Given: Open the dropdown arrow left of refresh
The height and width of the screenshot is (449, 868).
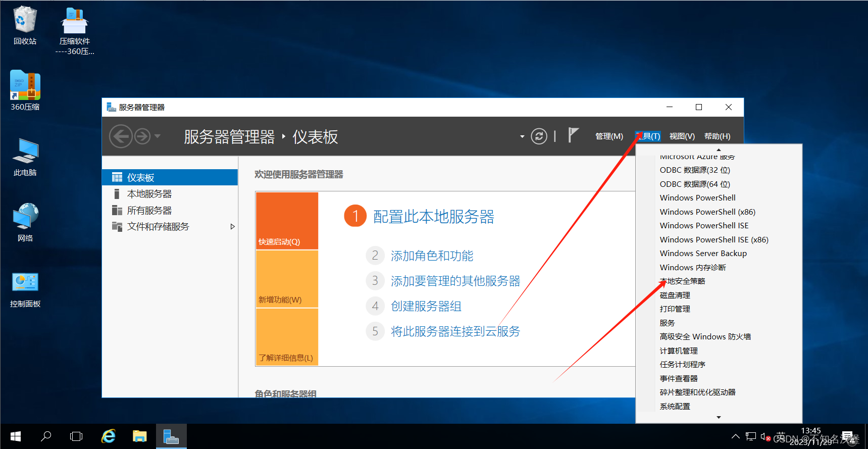Looking at the screenshot, I should [x=522, y=136].
